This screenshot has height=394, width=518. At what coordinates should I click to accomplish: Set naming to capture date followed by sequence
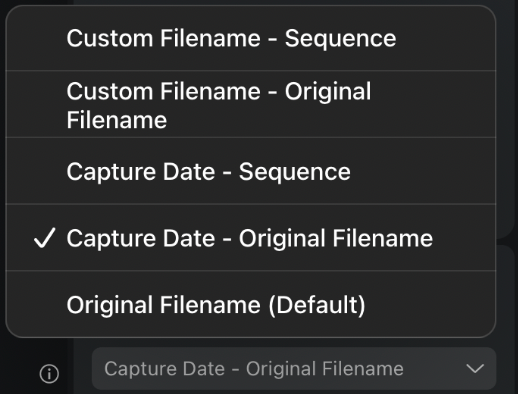click(251, 171)
